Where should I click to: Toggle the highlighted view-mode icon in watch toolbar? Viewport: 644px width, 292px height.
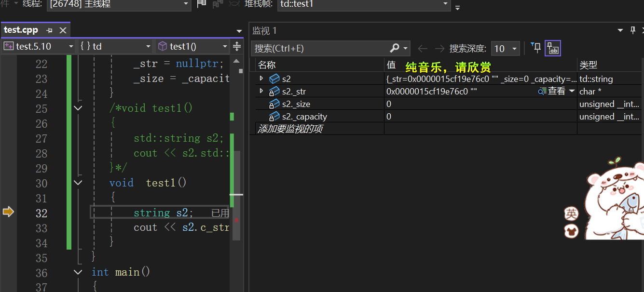[x=553, y=48]
